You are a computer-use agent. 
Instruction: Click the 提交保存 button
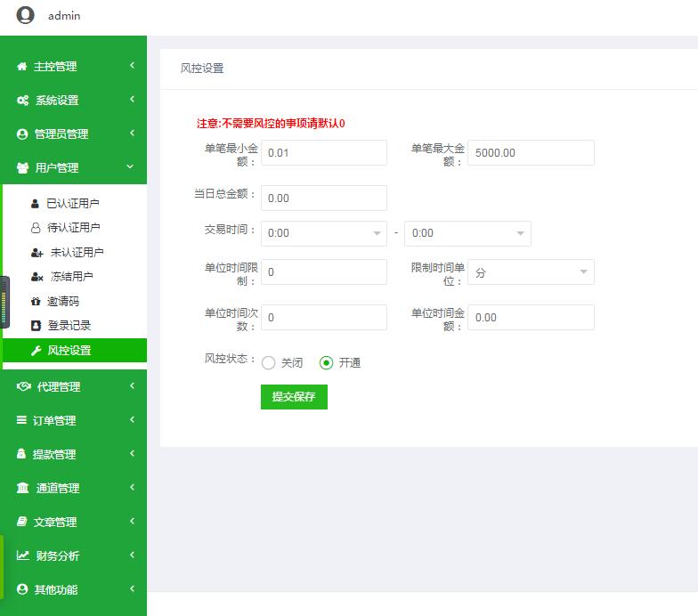click(x=294, y=397)
